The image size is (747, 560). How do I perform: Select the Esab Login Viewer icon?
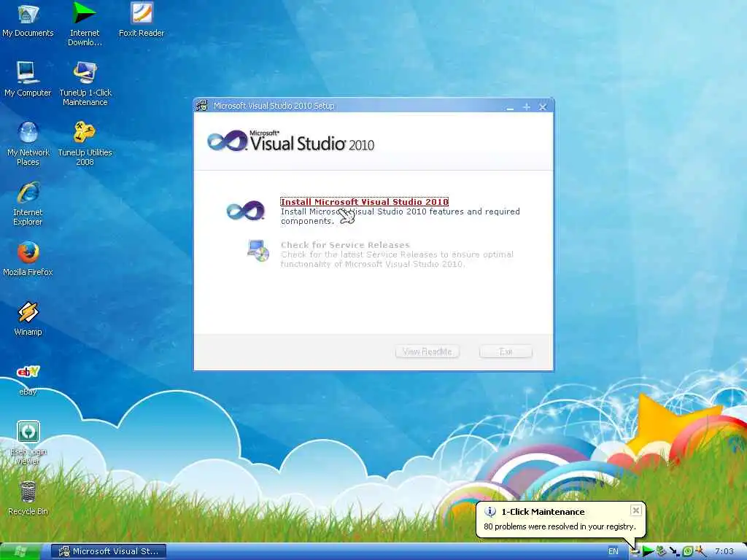(x=28, y=443)
